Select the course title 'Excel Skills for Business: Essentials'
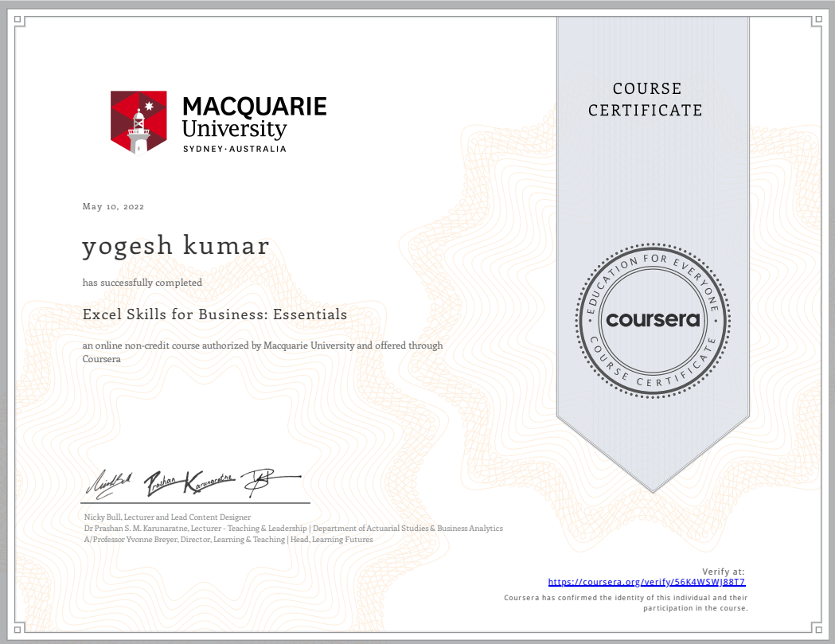Screen dimensions: 835x644 (x=215, y=314)
